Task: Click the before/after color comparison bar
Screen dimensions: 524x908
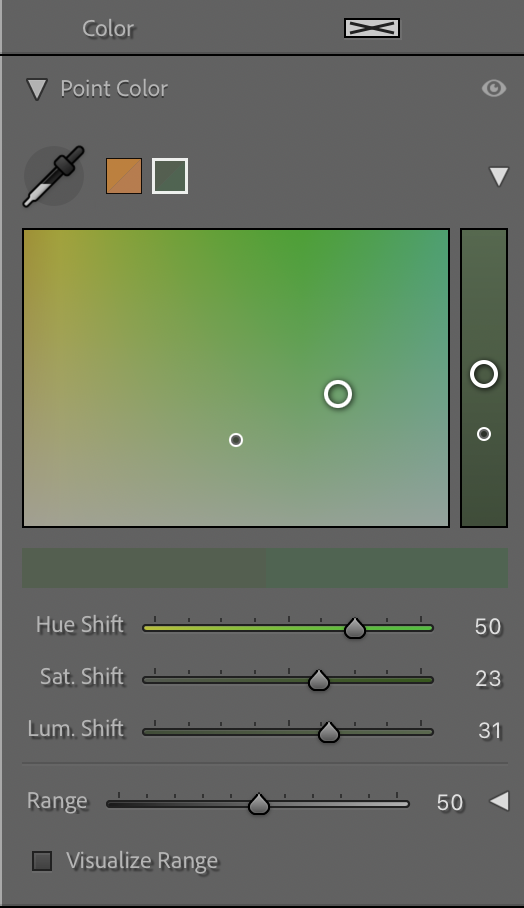Action: point(265,568)
